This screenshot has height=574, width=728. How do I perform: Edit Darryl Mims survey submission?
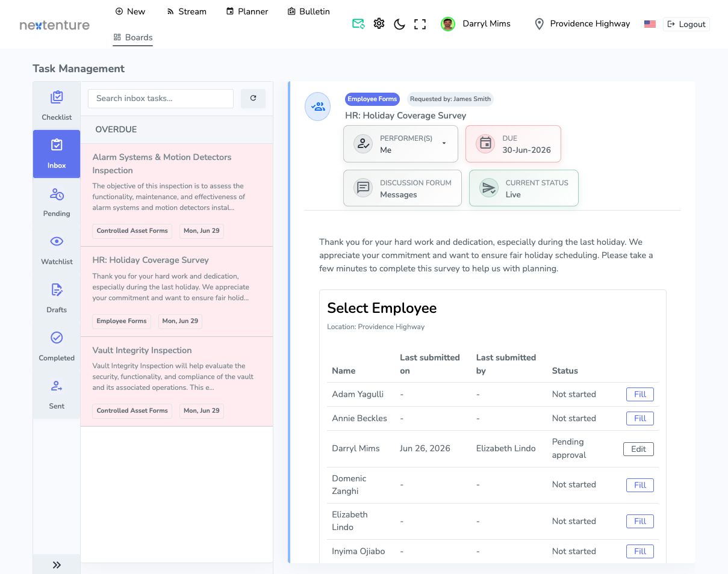(x=638, y=449)
